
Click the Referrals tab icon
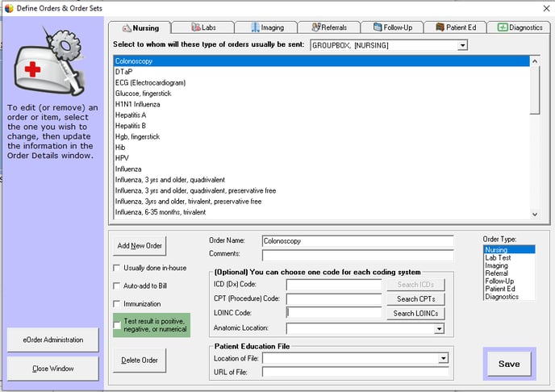coord(316,27)
